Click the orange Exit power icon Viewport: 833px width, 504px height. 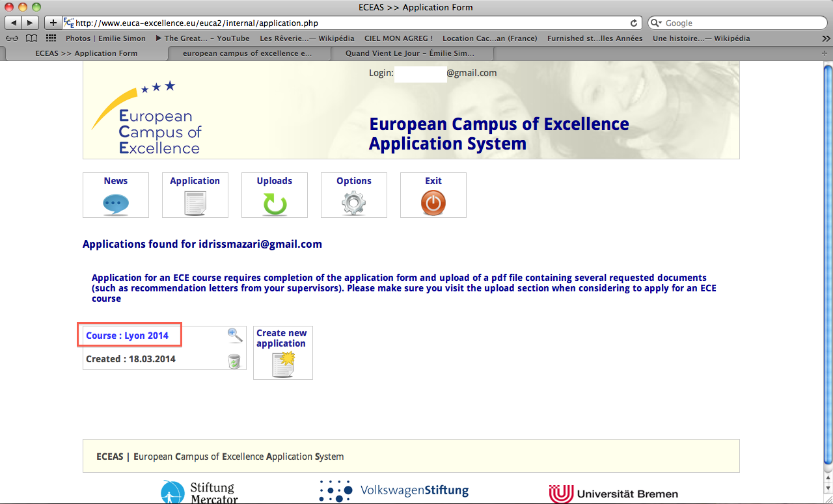(x=433, y=204)
